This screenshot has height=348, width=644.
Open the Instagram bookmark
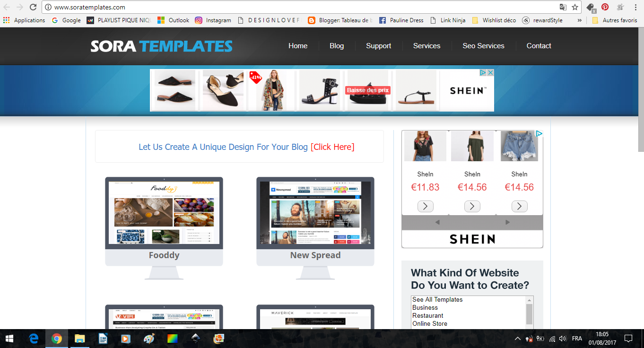coord(213,20)
